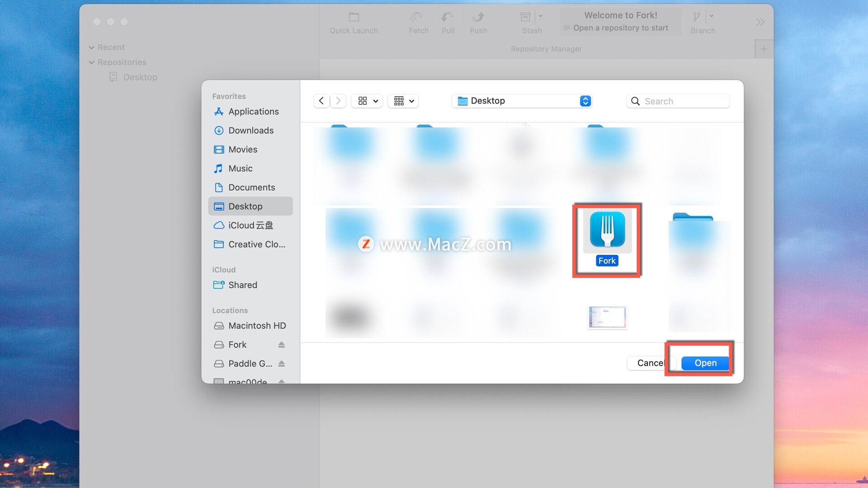Eject the Paddle G... volume
This screenshot has height=488, width=868.
(x=281, y=364)
